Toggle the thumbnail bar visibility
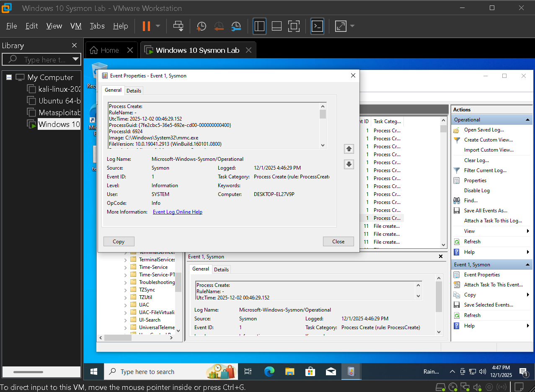 277,26
